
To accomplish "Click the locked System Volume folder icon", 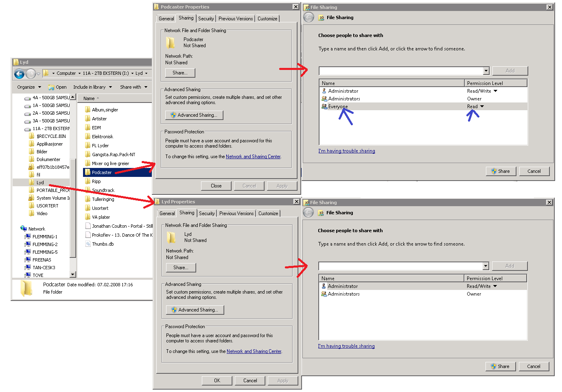I will coord(31,198).
